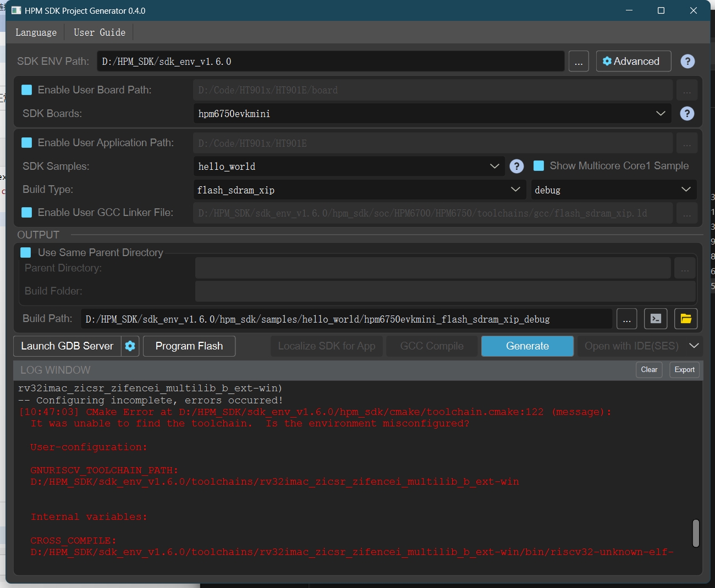Click the log window scrollbar thumb
The height and width of the screenshot is (588, 715).
tap(696, 533)
